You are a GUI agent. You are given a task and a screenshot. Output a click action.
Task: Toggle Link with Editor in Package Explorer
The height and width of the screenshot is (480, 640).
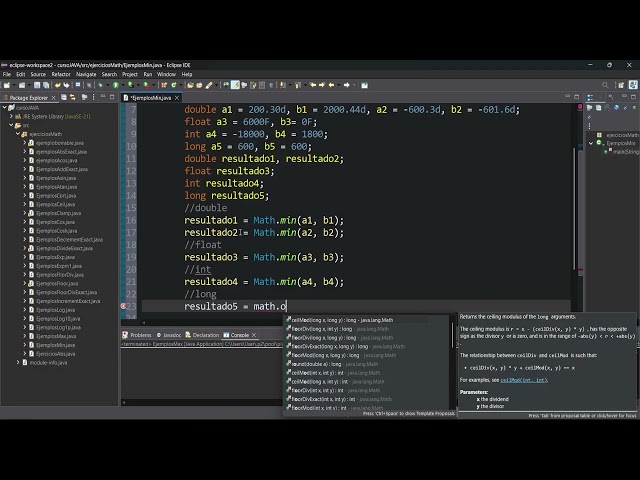pyautogui.click(x=73, y=98)
